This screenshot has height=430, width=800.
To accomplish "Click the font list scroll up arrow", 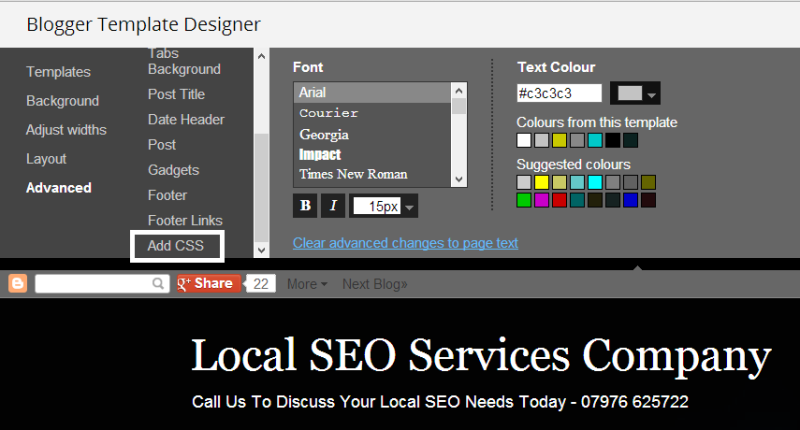I will click(459, 91).
